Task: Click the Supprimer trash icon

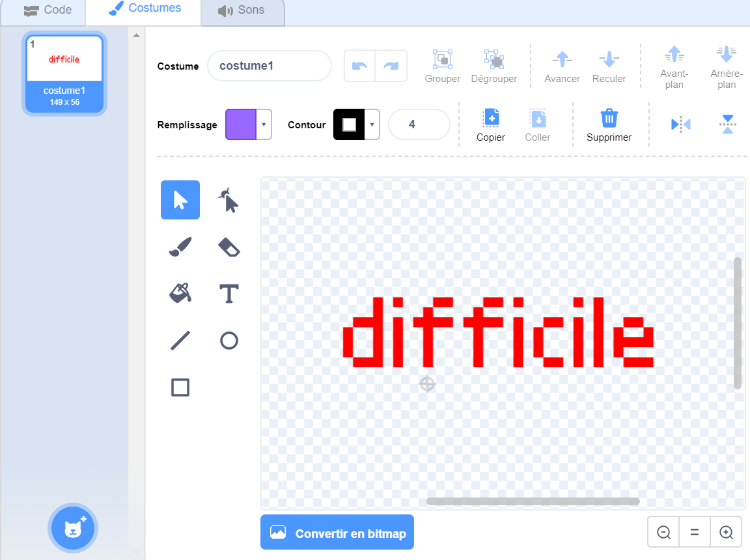Action: click(x=609, y=119)
